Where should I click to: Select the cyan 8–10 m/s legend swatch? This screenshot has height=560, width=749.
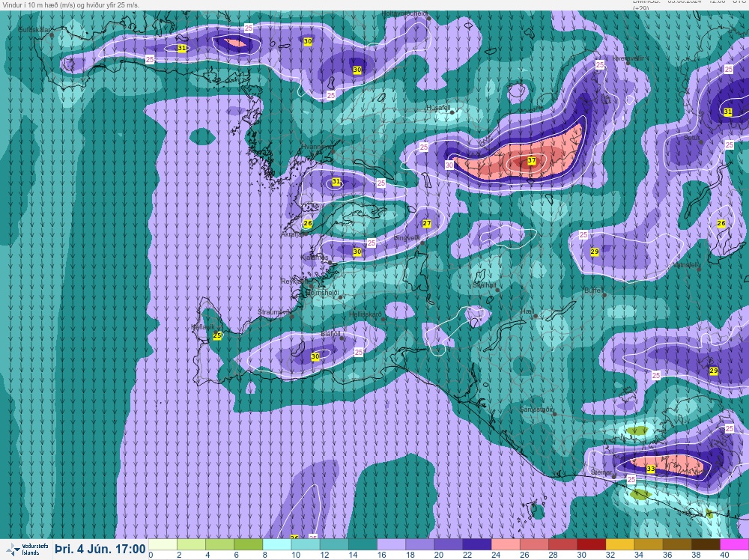(277, 544)
